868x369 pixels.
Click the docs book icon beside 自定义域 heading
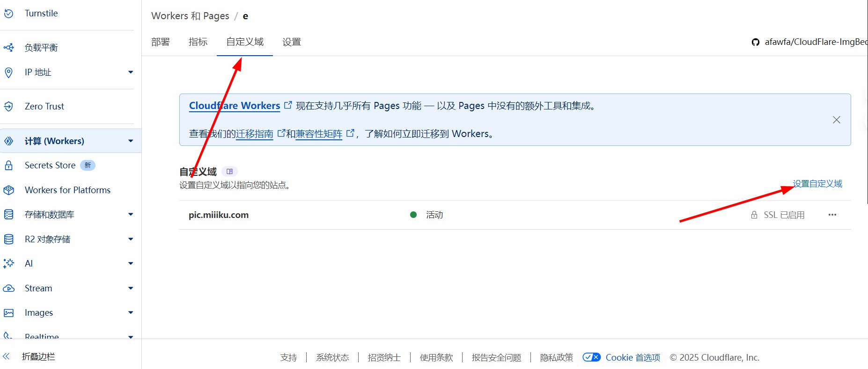229,172
